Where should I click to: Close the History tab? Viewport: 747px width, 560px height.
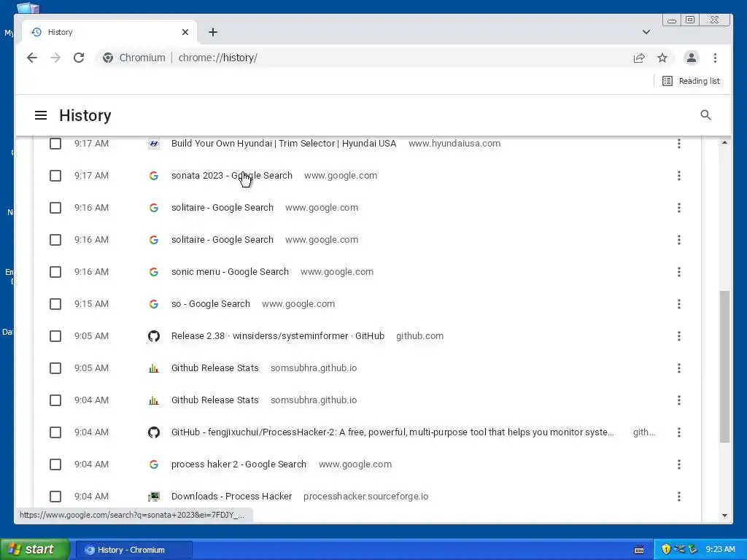pyautogui.click(x=185, y=32)
